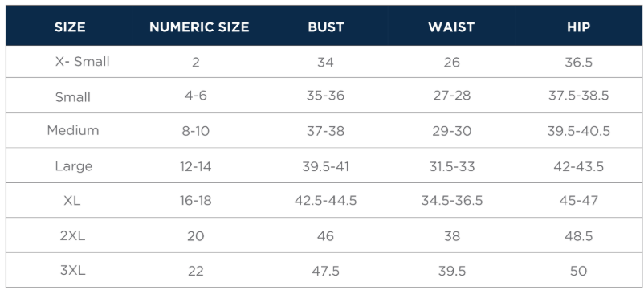This screenshot has width=644, height=290.
Task: Click the BUST column header
Action: click(326, 27)
